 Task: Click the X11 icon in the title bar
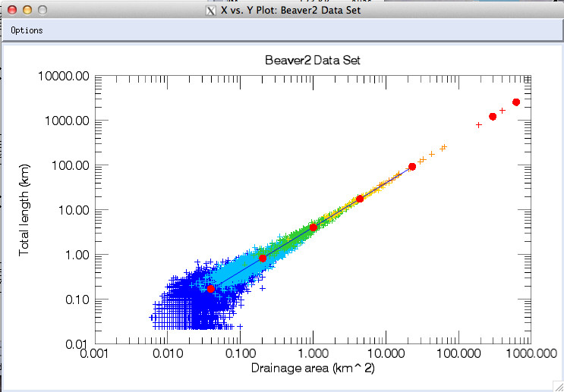(211, 11)
